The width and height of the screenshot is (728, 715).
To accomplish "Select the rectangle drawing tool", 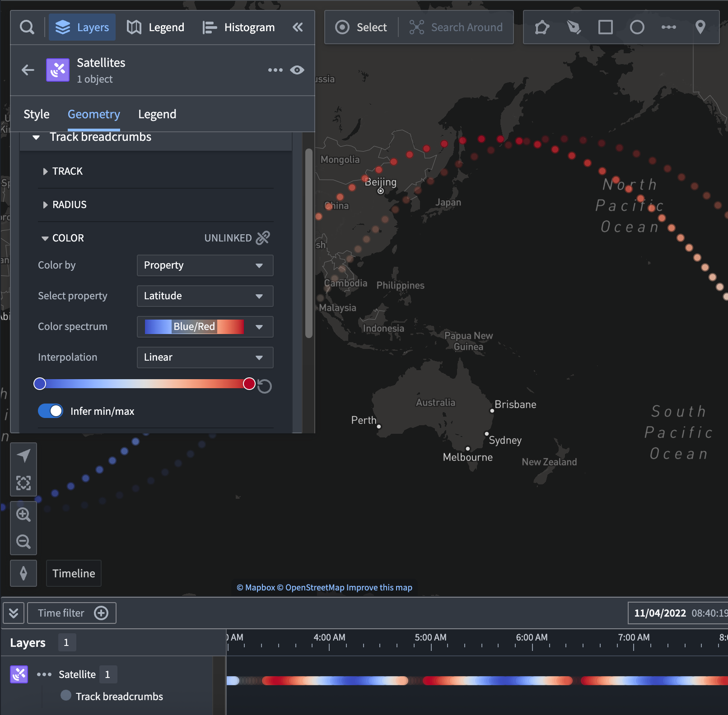I will pyautogui.click(x=606, y=28).
